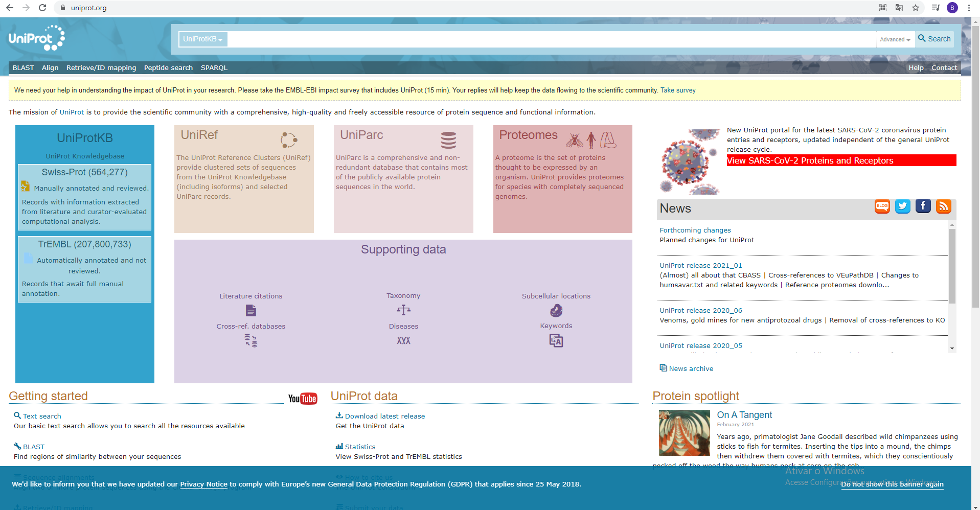Click the Subcellular locations icon
This screenshot has width=980, height=510.
556,310
